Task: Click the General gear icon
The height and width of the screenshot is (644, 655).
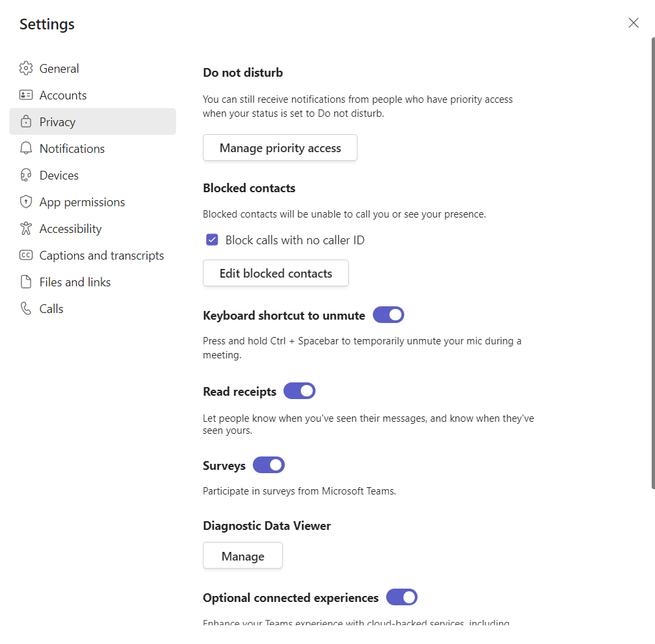Action: coord(26,68)
